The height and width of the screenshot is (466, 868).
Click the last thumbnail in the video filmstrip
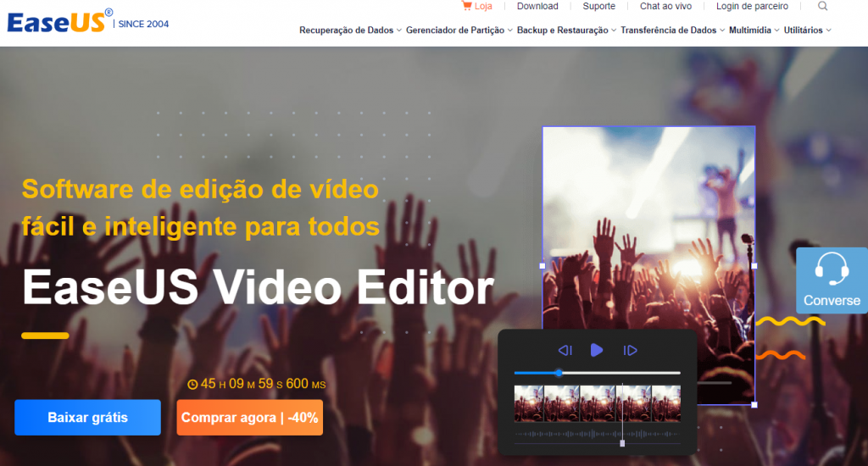tap(666, 403)
